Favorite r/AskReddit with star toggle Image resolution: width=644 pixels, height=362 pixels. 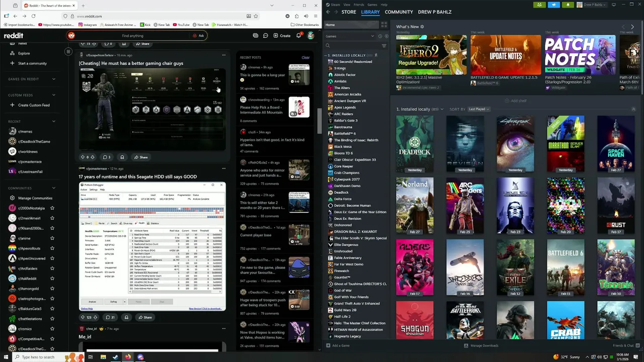52,279
